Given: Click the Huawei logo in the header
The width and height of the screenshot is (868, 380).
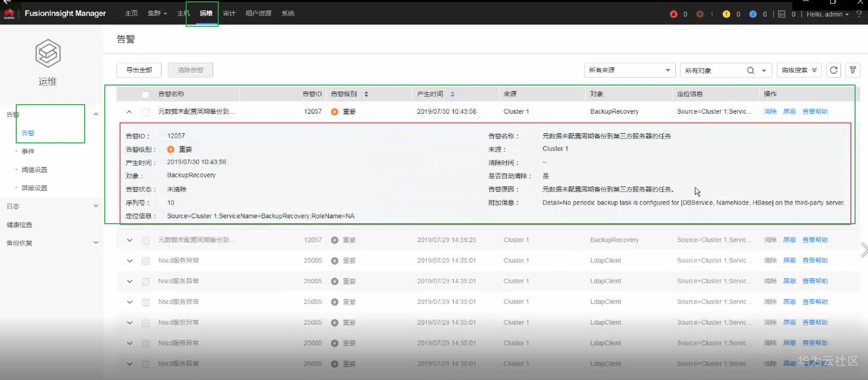Looking at the screenshot, I should 9,13.
